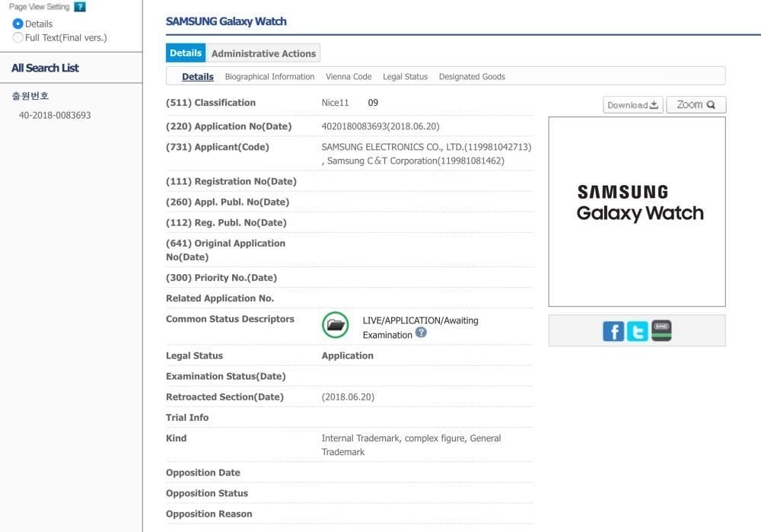Click the All Search List heading
Viewport: 761px width, 532px height.
pos(45,68)
